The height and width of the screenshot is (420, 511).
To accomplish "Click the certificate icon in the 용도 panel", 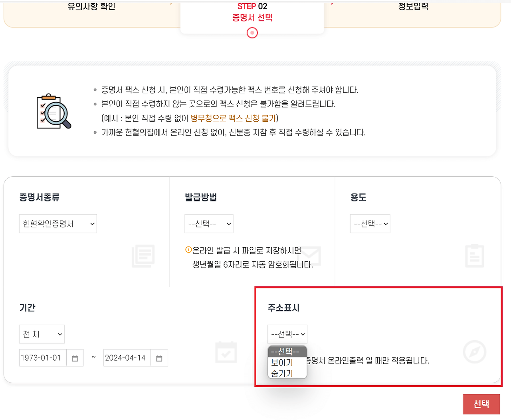I will 474,256.
